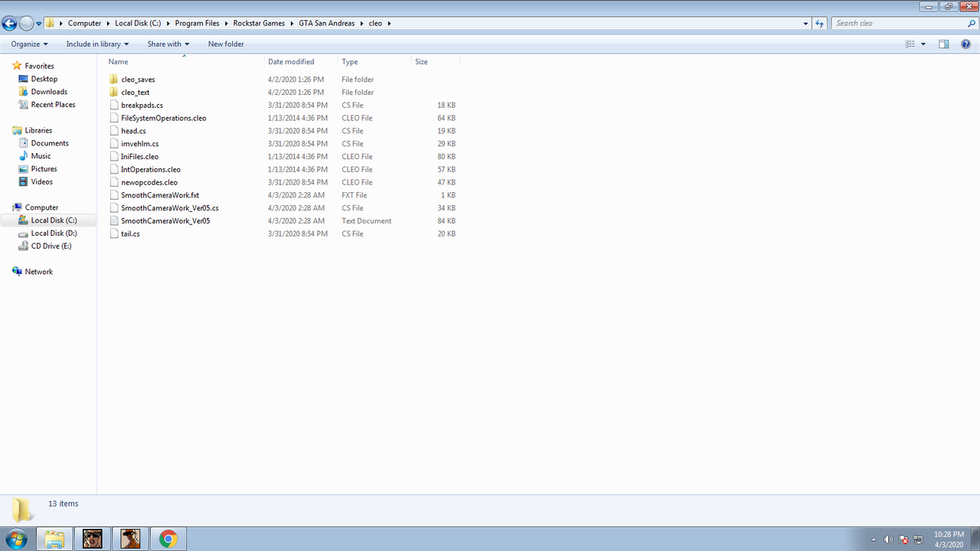Open the Organize menu

click(29, 44)
